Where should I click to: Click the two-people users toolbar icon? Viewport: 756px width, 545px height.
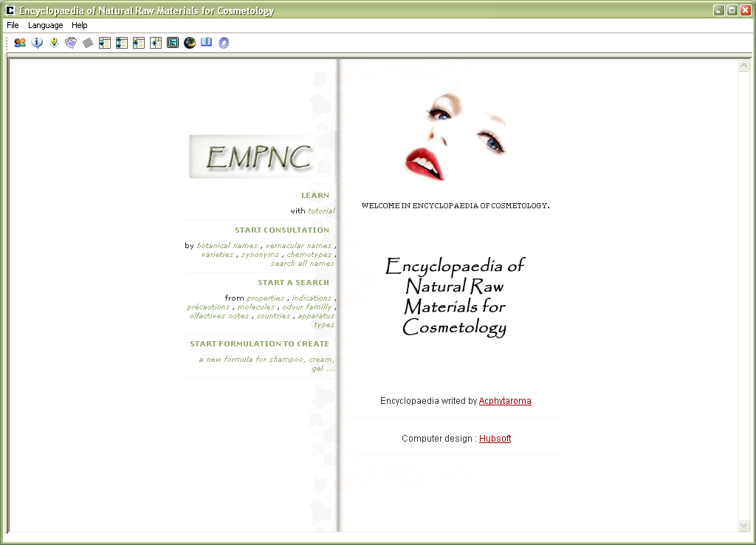point(20,43)
